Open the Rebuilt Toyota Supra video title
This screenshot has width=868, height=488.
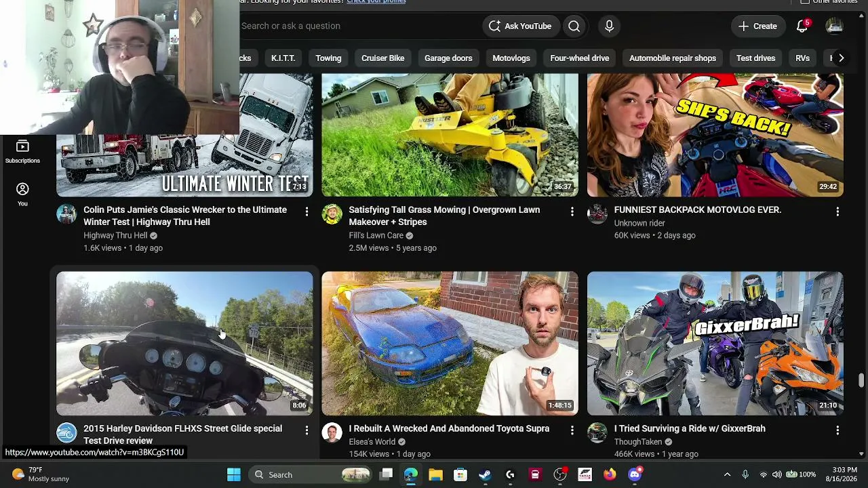449,428
